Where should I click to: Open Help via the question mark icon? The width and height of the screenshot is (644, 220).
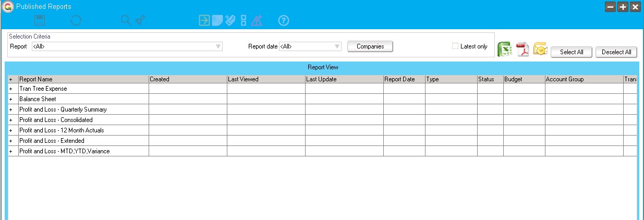pyautogui.click(x=284, y=20)
